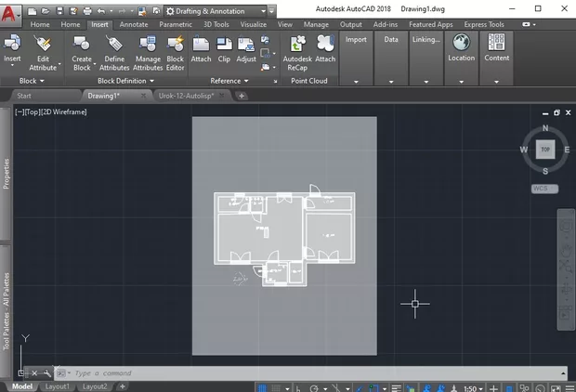576x392 pixels.
Task: Click the Insert block icon
Action: (12, 44)
